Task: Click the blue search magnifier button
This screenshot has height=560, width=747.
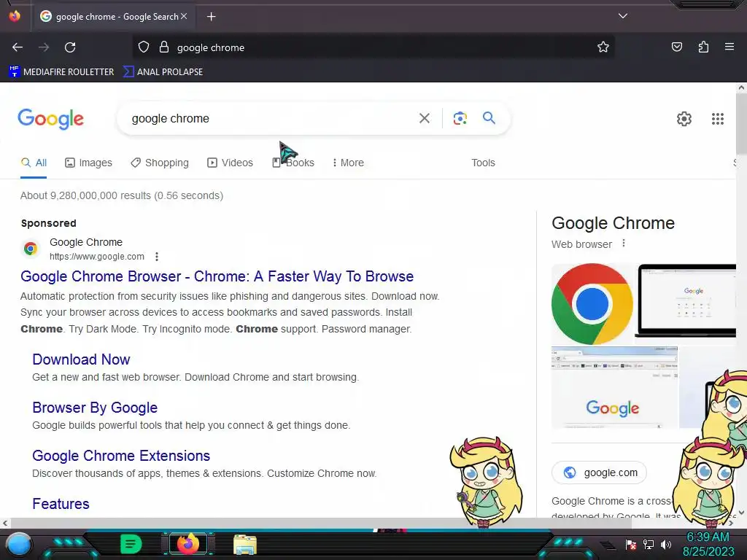Action: coord(489,117)
